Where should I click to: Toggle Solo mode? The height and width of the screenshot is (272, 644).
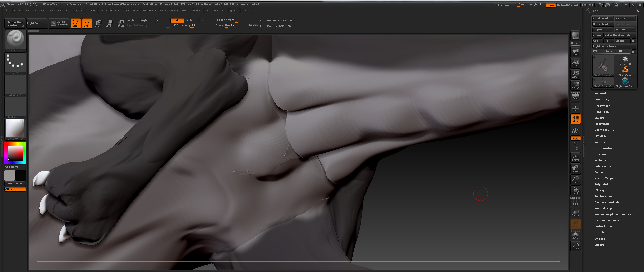click(575, 235)
